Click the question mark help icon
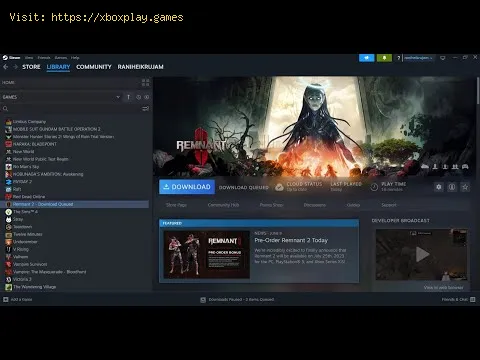 click(398, 58)
